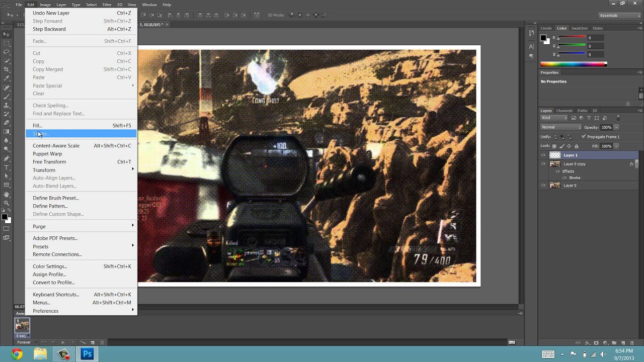Open Keyboard Shortcuts... dialog
Viewport: 644px width, 362px height.
coord(81,295)
